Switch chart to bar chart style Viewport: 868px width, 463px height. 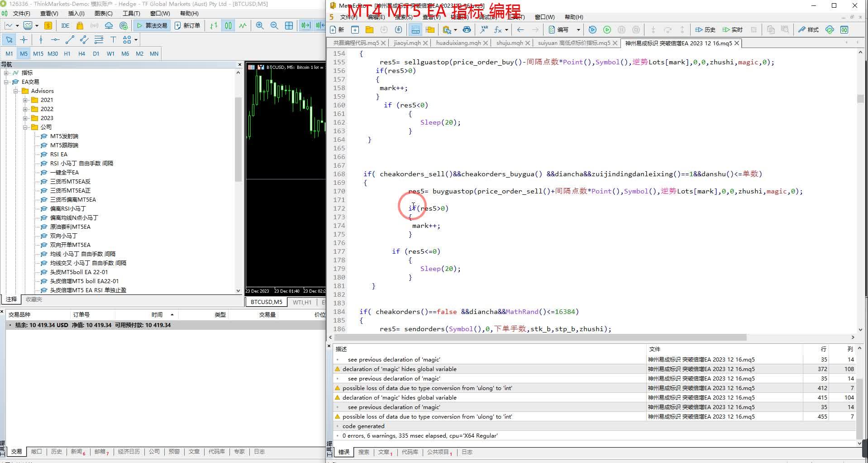tap(214, 25)
